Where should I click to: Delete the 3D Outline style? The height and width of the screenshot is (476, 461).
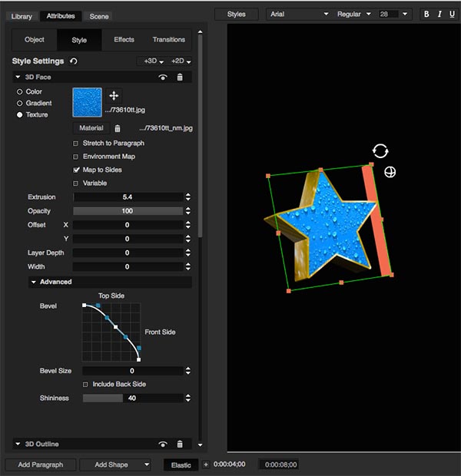(x=180, y=444)
